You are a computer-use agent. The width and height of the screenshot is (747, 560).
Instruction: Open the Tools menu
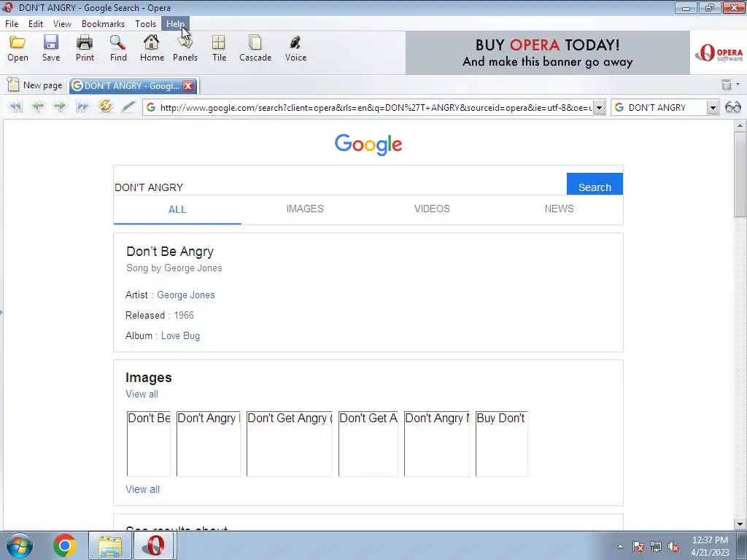[145, 24]
